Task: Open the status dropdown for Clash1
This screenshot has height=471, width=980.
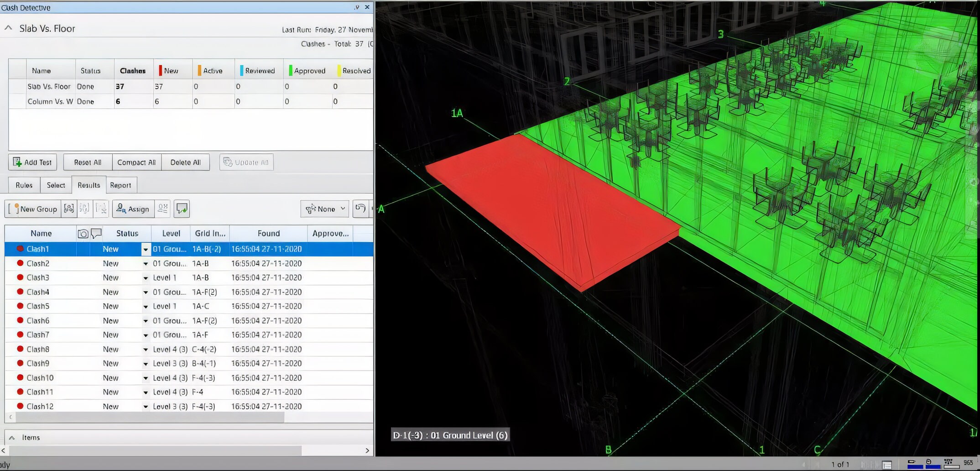Action: pos(146,249)
